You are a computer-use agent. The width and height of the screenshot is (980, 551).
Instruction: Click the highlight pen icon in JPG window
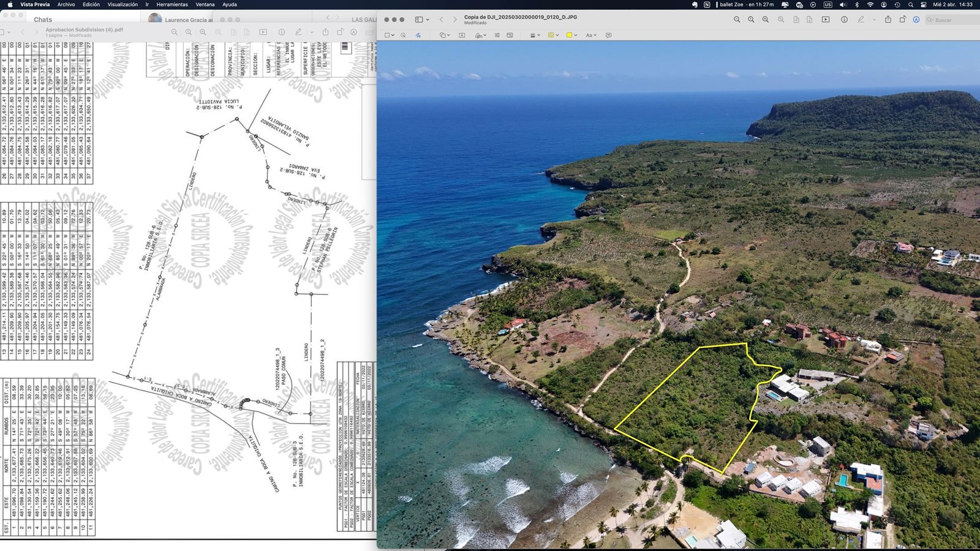coord(861,20)
